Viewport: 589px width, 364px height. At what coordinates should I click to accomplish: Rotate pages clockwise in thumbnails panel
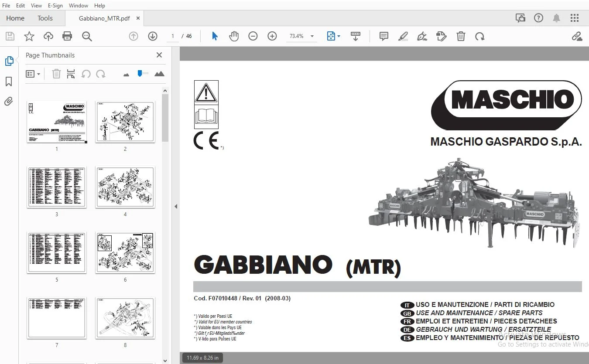click(x=101, y=74)
